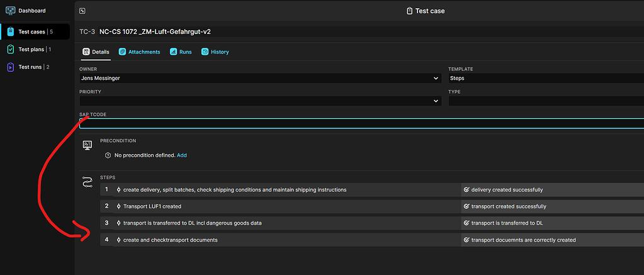Click step icon before 'transport is transferred to DL incl'
Screen dimensions: 644x275
pyautogui.click(x=119, y=223)
